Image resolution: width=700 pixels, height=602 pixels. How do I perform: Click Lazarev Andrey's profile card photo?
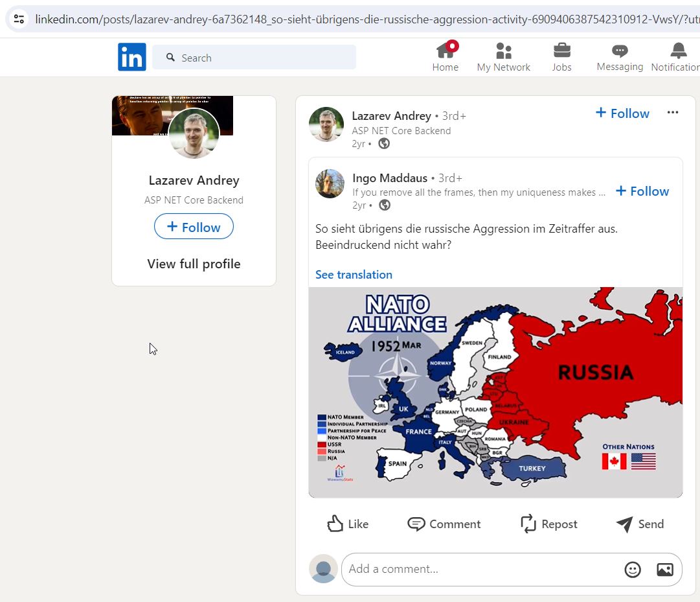pos(194,133)
